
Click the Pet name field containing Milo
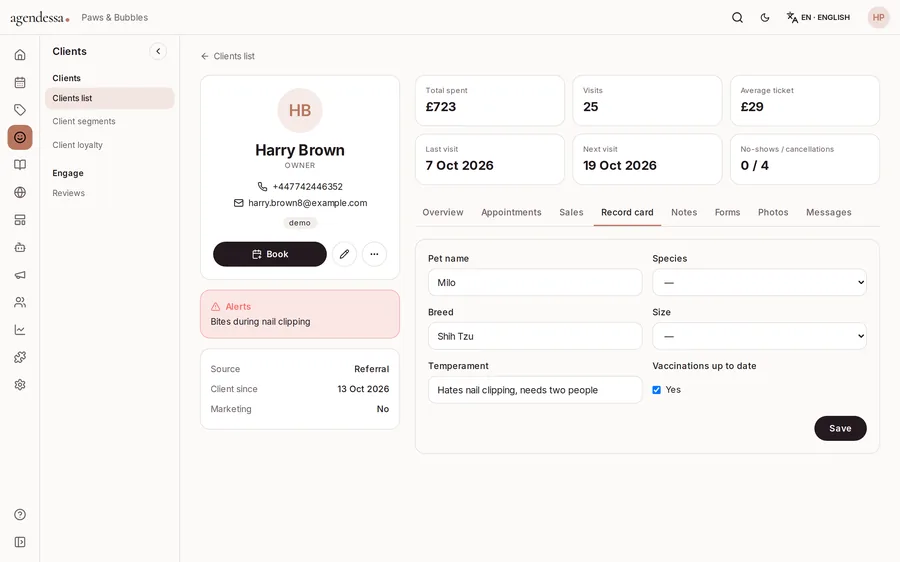535,282
